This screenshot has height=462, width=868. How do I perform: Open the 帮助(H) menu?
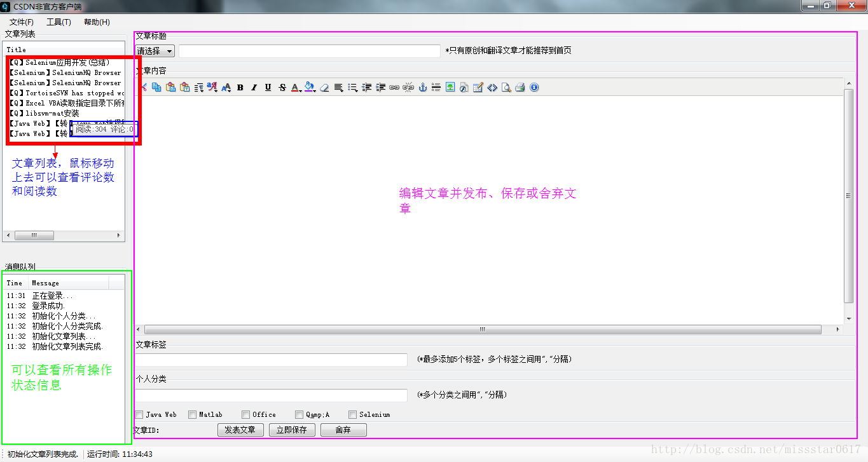pyautogui.click(x=97, y=22)
